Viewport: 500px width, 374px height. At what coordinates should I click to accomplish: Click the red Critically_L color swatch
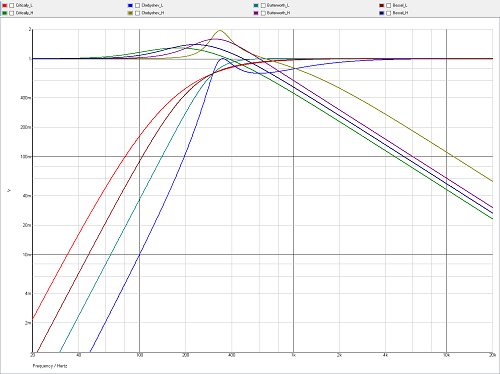point(5,6)
